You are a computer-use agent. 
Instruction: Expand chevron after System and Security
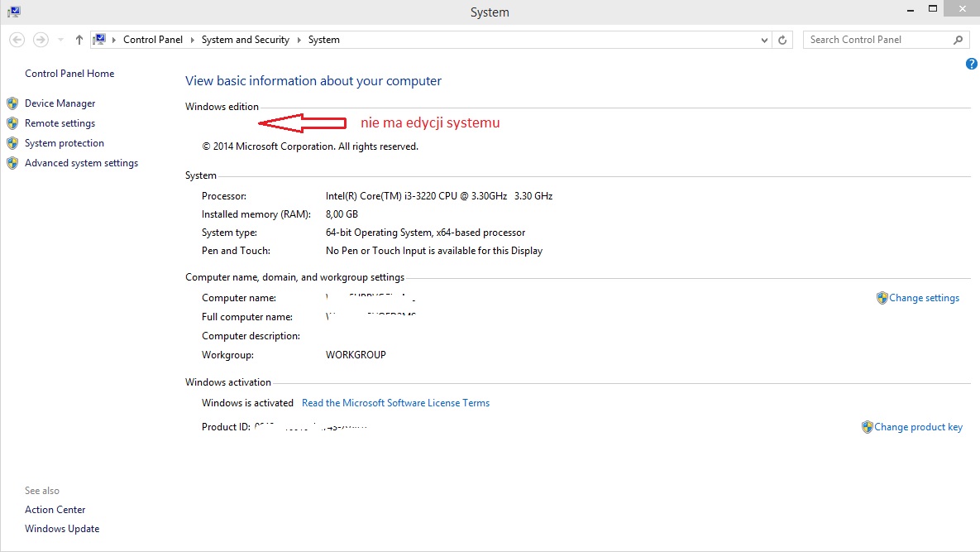coord(299,40)
